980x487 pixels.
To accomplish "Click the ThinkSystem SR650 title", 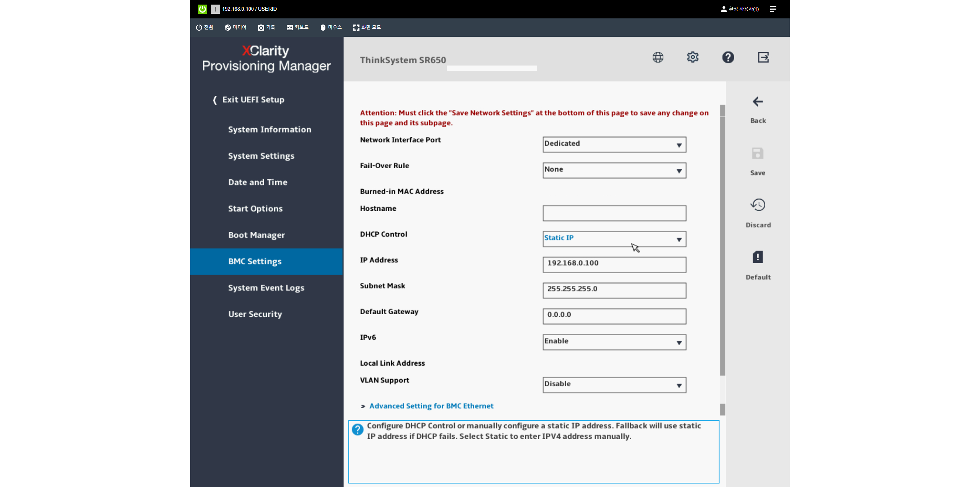I will tap(403, 60).
